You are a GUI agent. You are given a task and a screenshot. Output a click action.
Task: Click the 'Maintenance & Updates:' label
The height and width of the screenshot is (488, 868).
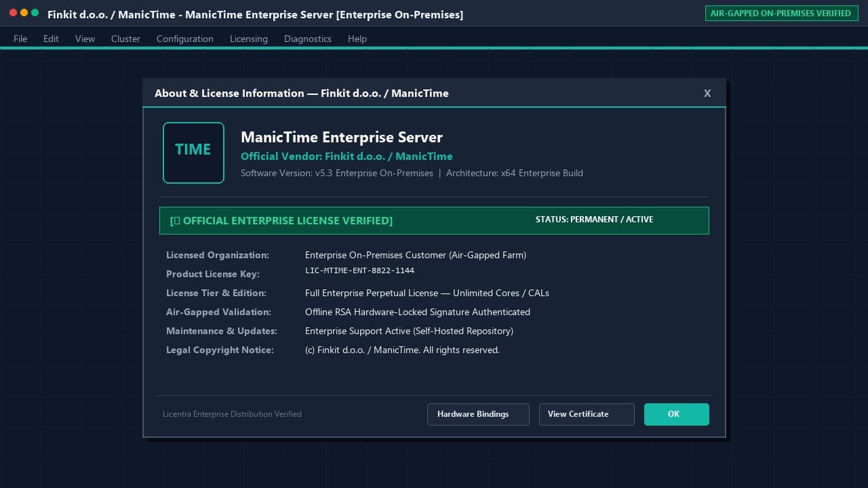click(x=222, y=331)
